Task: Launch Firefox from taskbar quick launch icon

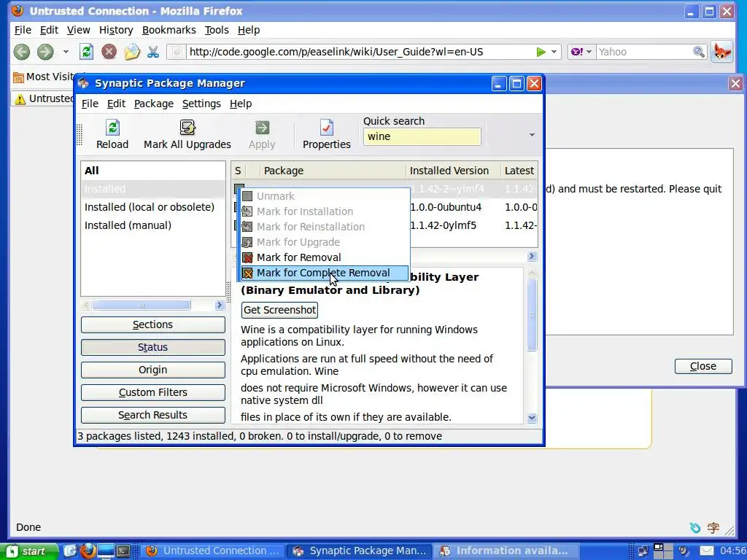Action: click(88, 551)
